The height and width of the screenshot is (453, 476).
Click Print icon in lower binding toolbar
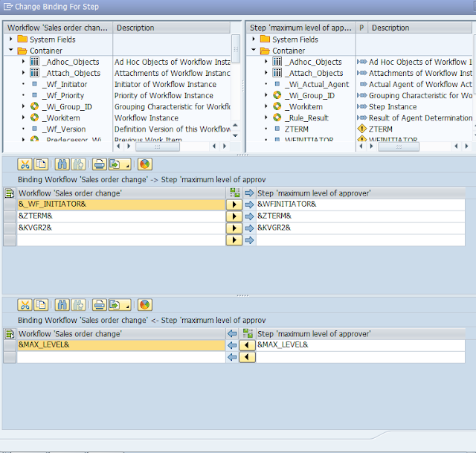(100, 305)
